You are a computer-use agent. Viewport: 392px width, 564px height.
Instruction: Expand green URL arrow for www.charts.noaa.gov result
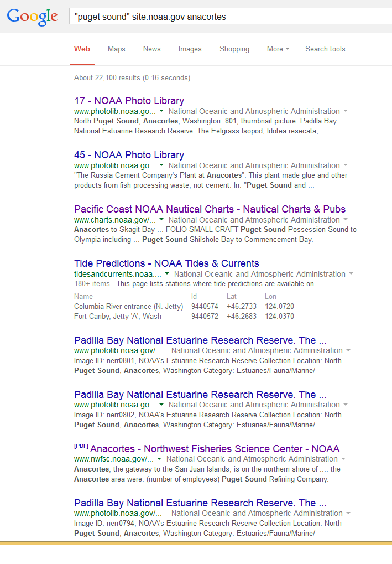click(x=161, y=220)
